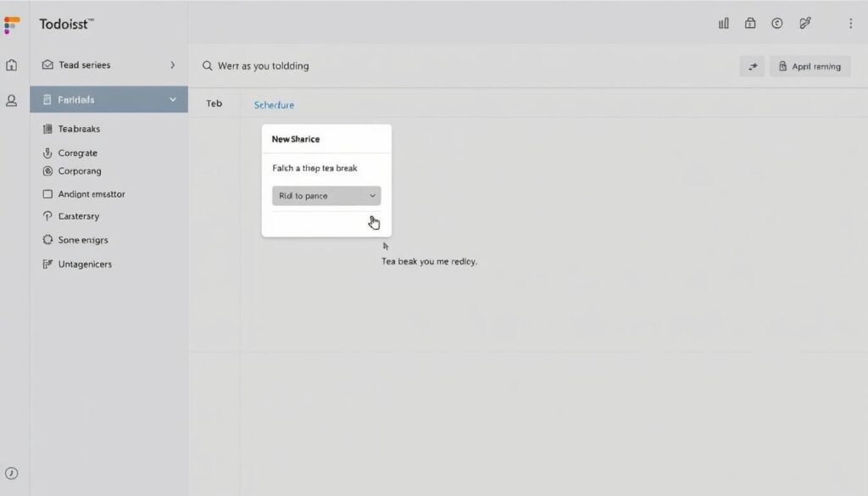Open Sone emigrs in the sidebar
The height and width of the screenshot is (496, 868).
pos(82,240)
